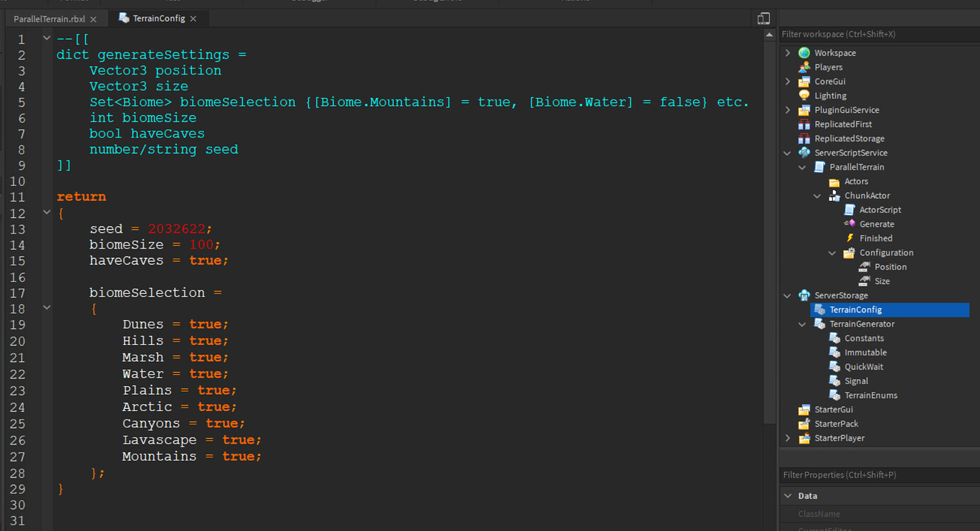
Task: Click the Immutable module script icon
Action: click(x=834, y=353)
